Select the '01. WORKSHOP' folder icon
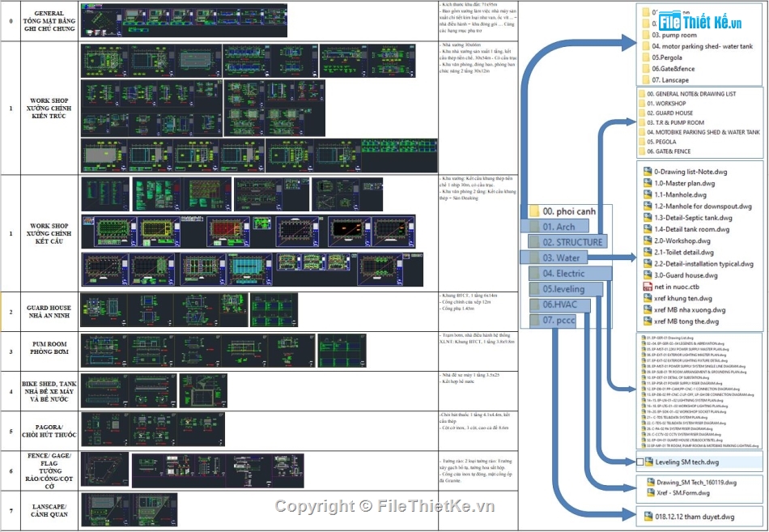This screenshot has height=532, width=769. tap(641, 104)
